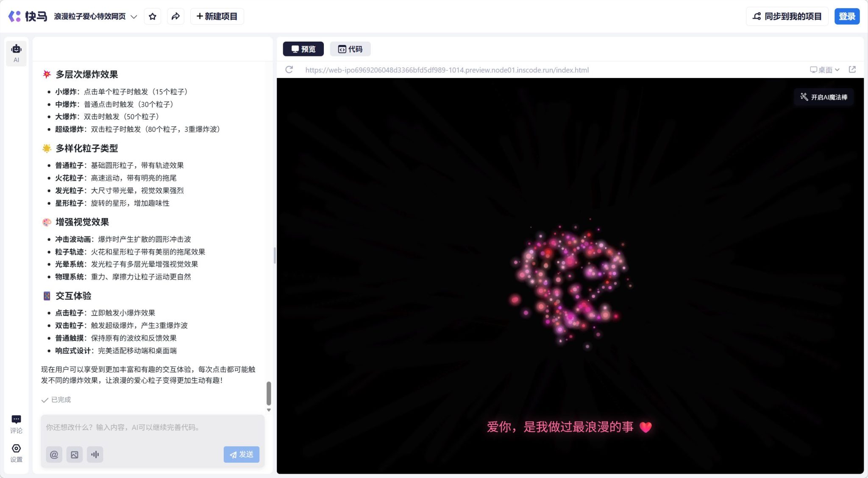Refresh the preview page
Screen dimensions: 868x478
(x=289, y=70)
